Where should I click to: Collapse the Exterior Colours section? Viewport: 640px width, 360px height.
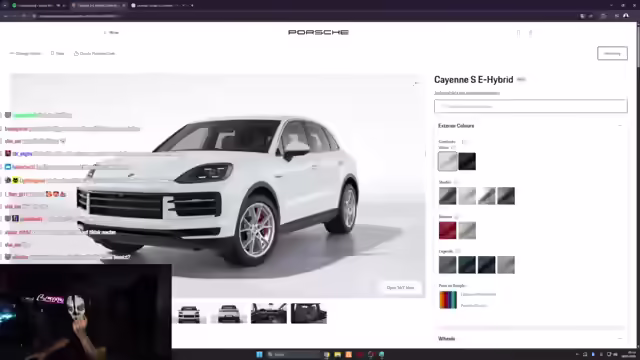(620, 126)
